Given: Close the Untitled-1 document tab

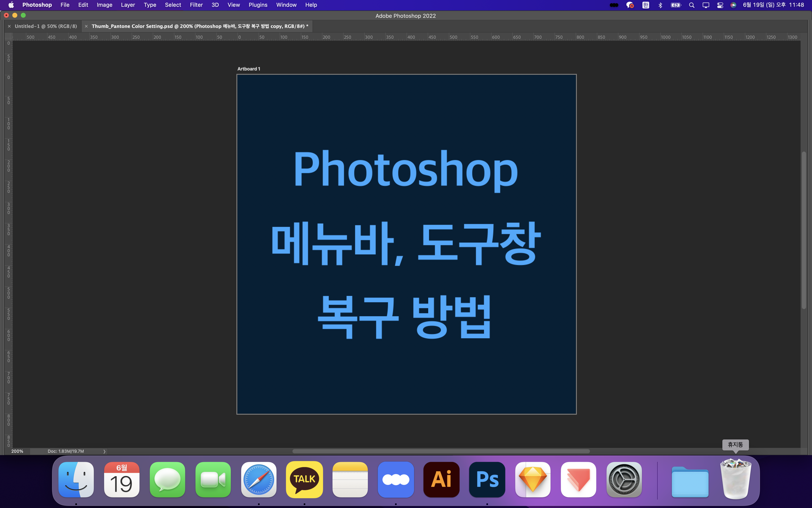Looking at the screenshot, I should click(x=9, y=26).
